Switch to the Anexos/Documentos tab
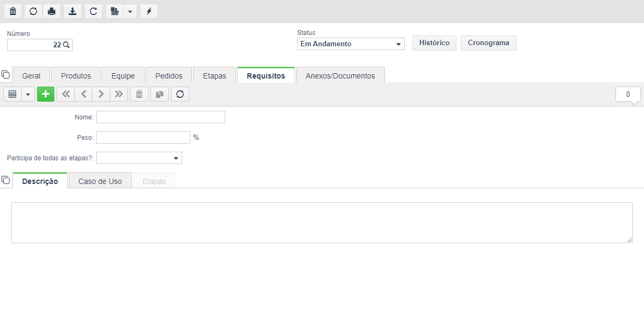This screenshot has height=319, width=644. pos(340,76)
